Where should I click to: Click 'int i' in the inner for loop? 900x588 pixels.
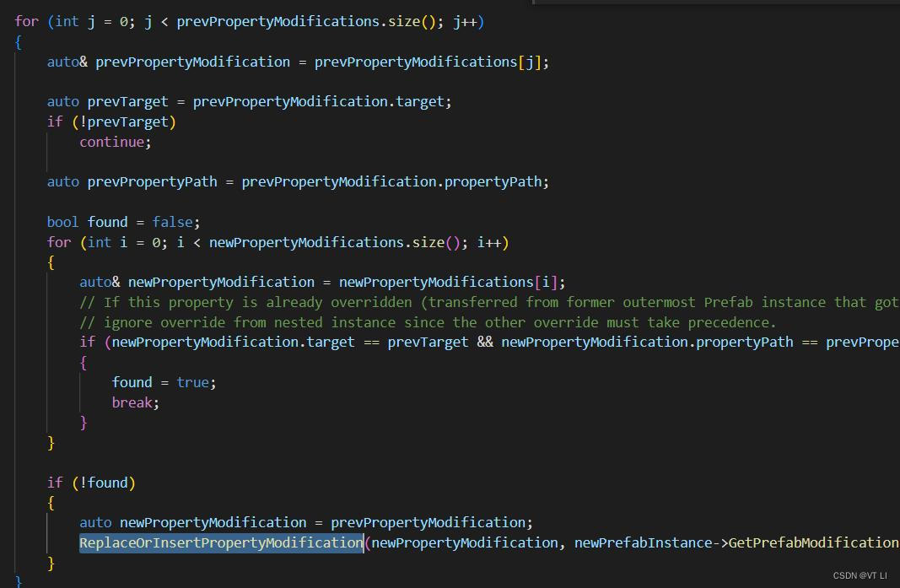[107, 242]
